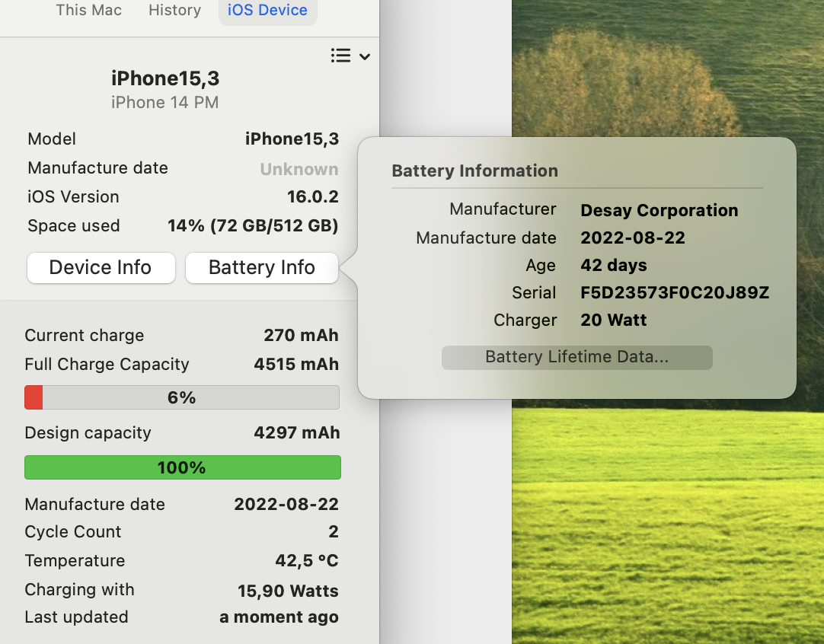Click the Desay Corporation manufacturer value
824x644 pixels.
point(660,210)
